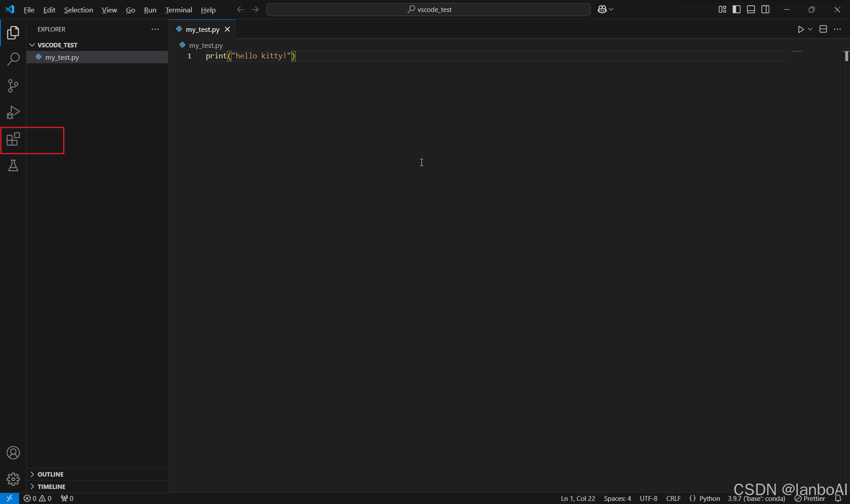This screenshot has width=850, height=504.
Task: Open the Terminal menu
Action: pyautogui.click(x=178, y=10)
